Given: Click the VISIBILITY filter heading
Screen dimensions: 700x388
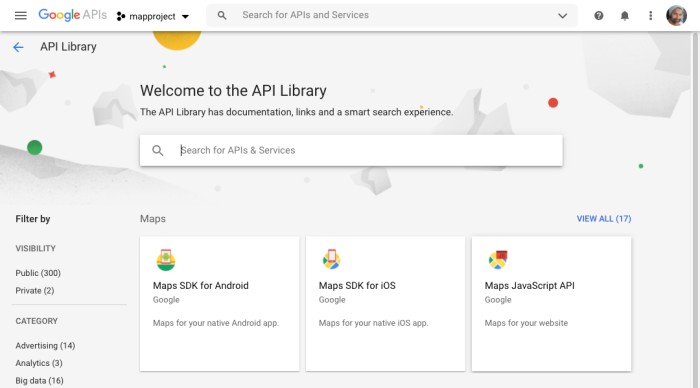Looking at the screenshot, I should point(35,248).
